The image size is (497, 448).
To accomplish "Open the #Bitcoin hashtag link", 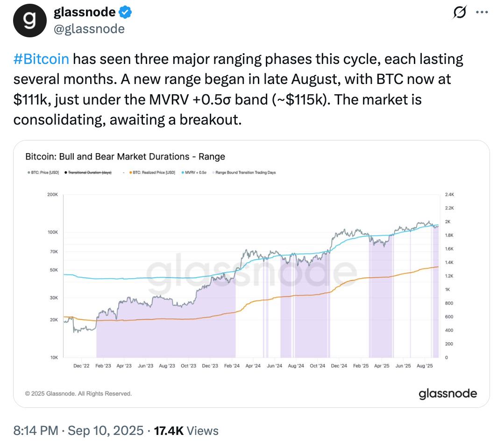I will pos(41,59).
